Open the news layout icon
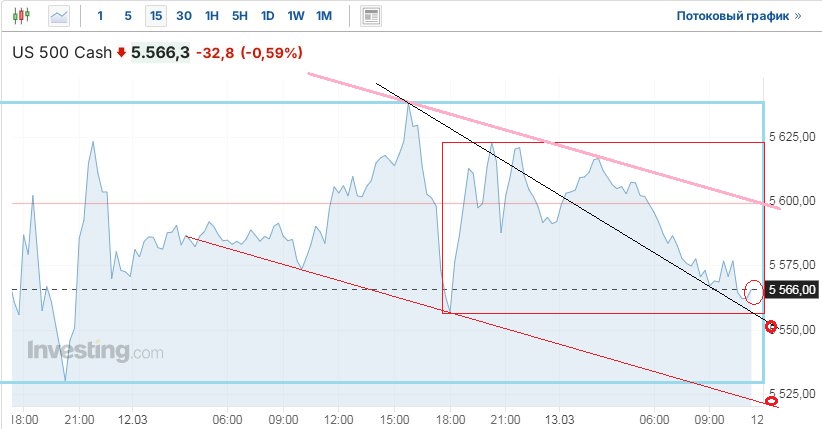 pos(371,16)
